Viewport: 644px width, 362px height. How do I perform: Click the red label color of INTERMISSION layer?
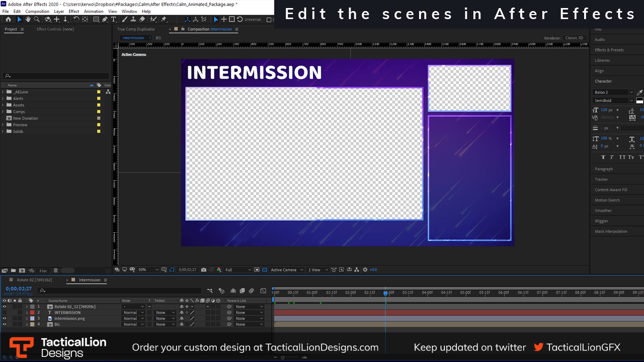click(x=32, y=312)
